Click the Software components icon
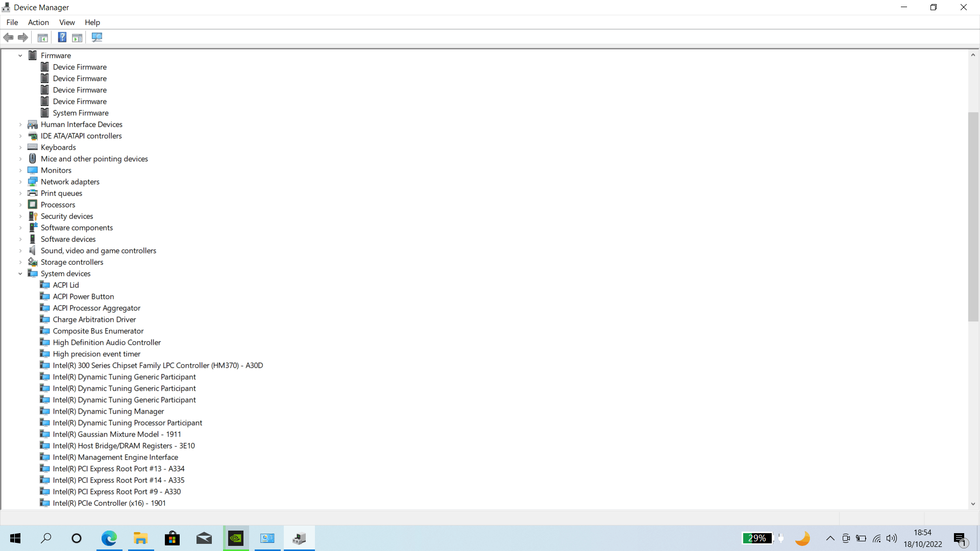Image resolution: width=980 pixels, height=551 pixels. 33,228
